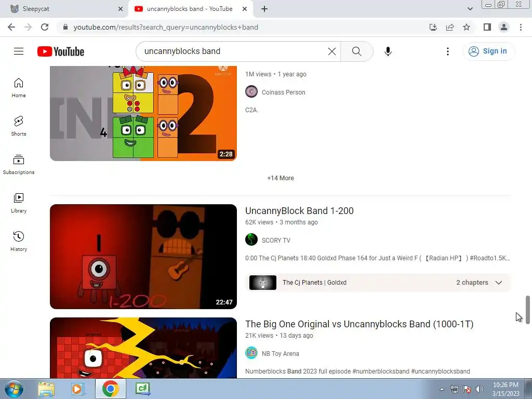Select the description starting 0:00 The Cj Planets
The image size is (532, 399).
click(377, 258)
